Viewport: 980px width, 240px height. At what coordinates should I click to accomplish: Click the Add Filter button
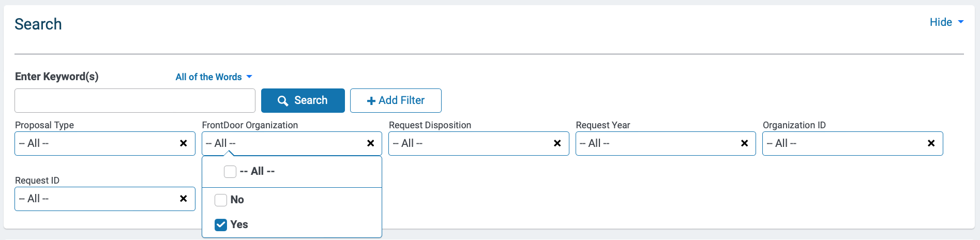[x=396, y=100]
